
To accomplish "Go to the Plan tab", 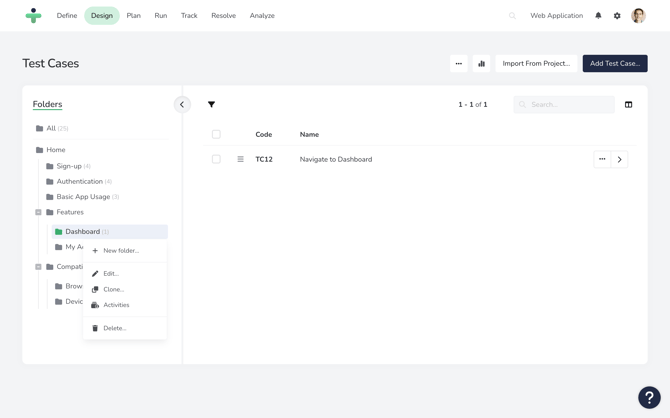I will click(133, 15).
